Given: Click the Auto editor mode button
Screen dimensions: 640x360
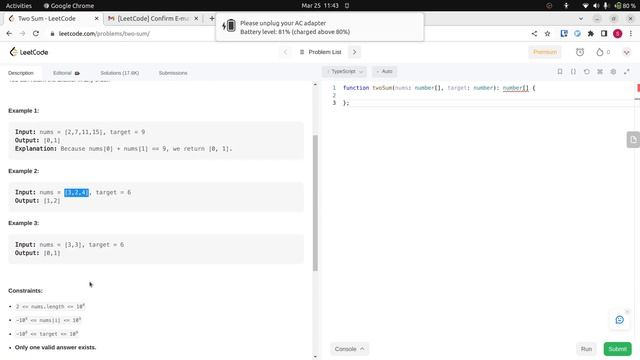Looking at the screenshot, I should coord(384,71).
